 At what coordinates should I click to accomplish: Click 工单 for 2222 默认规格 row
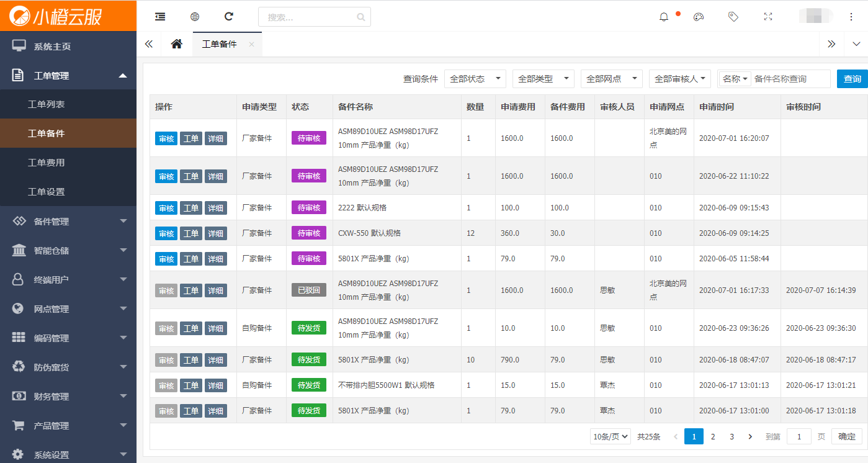pyautogui.click(x=191, y=208)
